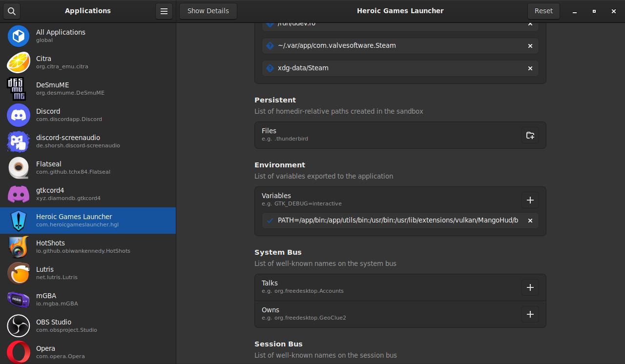The image size is (625, 364).
Task: Click the gtkcord4 app icon
Action: [19, 194]
